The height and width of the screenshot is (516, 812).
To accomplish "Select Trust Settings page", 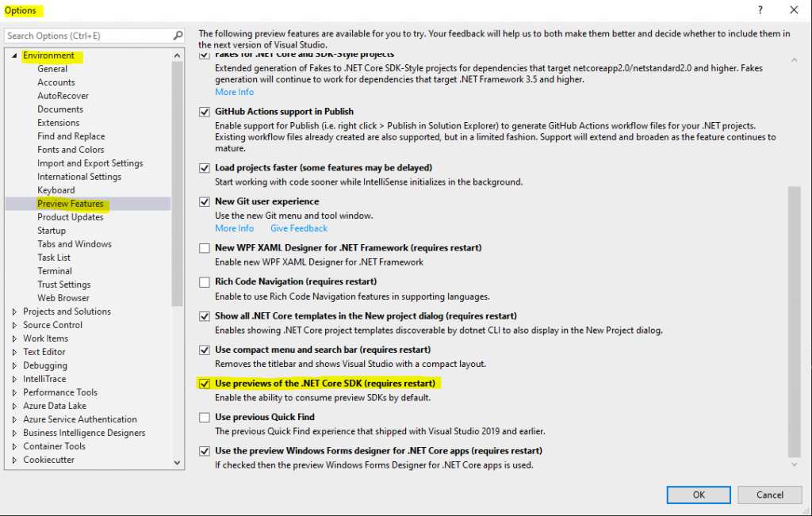I will (63, 284).
